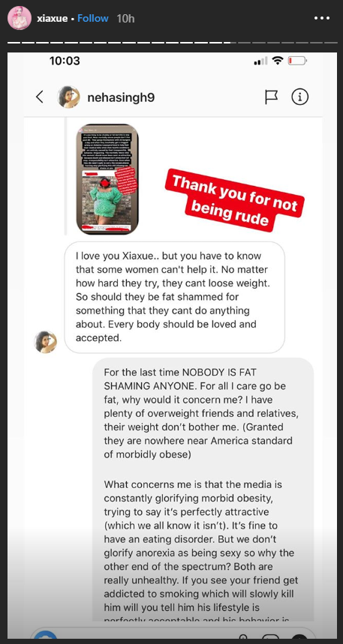Tap the battery icon in status bar
Viewport: 343px width, 644px height.
[x=297, y=61]
